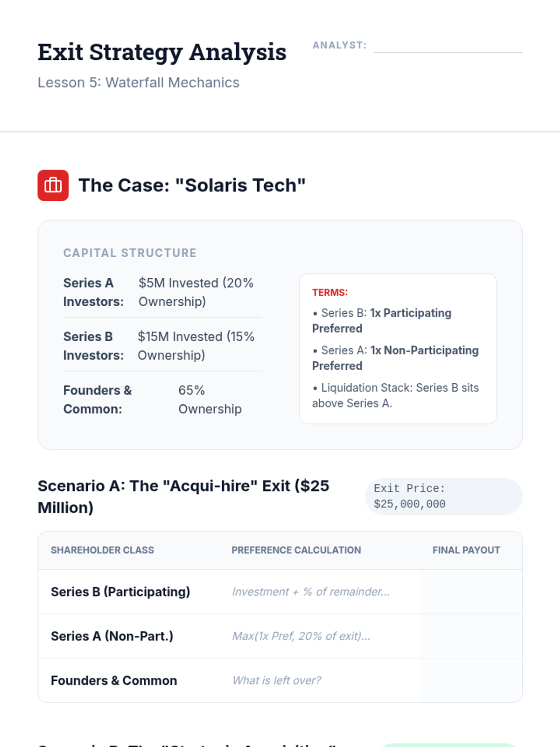The width and height of the screenshot is (560, 747).
Task: Click the Series A (Non-Part.) row label
Action: coord(112,636)
